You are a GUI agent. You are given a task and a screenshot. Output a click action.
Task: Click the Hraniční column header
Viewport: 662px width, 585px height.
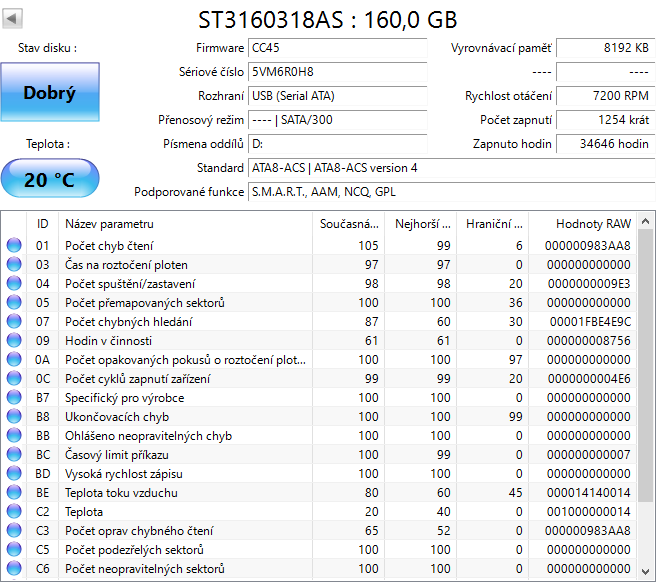(x=492, y=224)
